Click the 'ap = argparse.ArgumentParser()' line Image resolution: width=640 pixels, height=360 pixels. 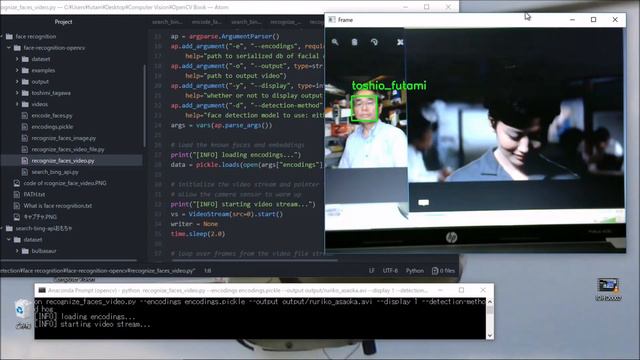coord(225,36)
